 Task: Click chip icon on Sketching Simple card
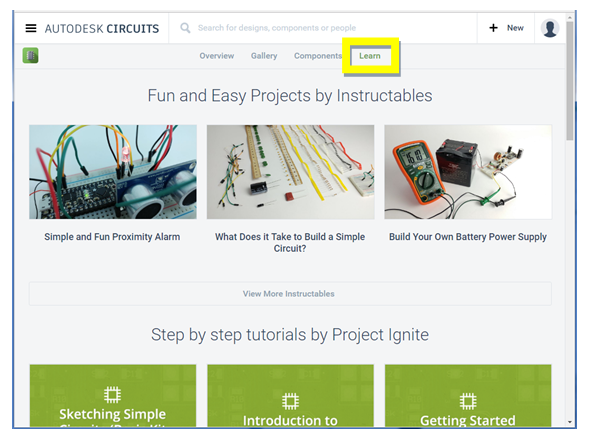(112, 395)
